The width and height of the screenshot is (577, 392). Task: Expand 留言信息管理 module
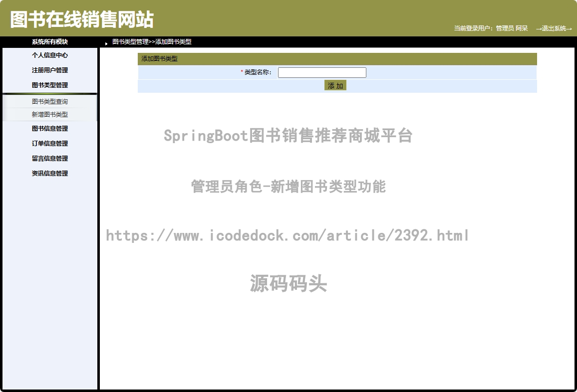tap(50, 159)
